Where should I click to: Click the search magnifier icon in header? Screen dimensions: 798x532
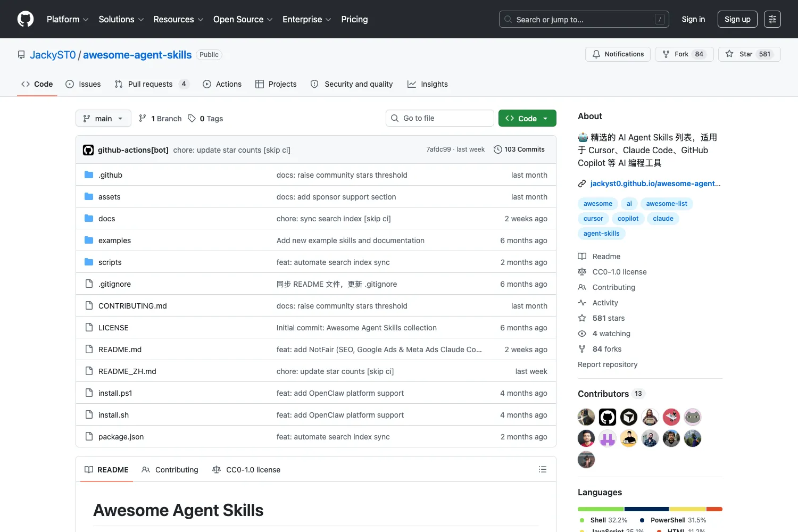(508, 19)
